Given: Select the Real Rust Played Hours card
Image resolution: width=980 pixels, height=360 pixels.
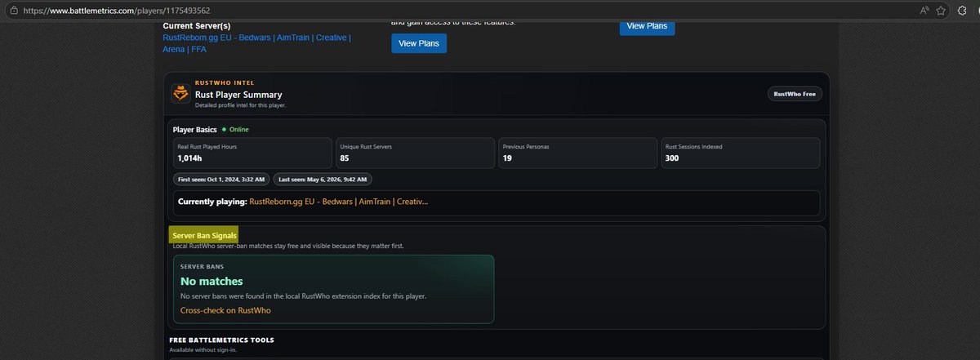Looking at the screenshot, I should 252,153.
